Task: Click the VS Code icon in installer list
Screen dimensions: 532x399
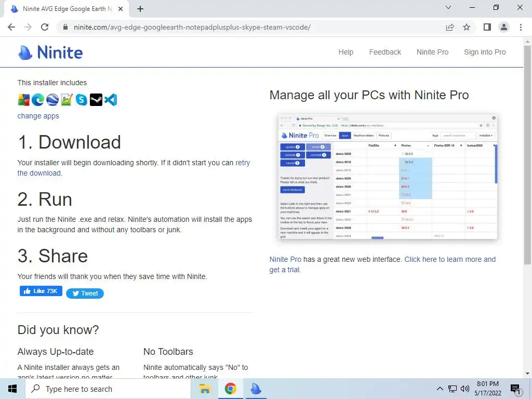Action: pos(111,100)
